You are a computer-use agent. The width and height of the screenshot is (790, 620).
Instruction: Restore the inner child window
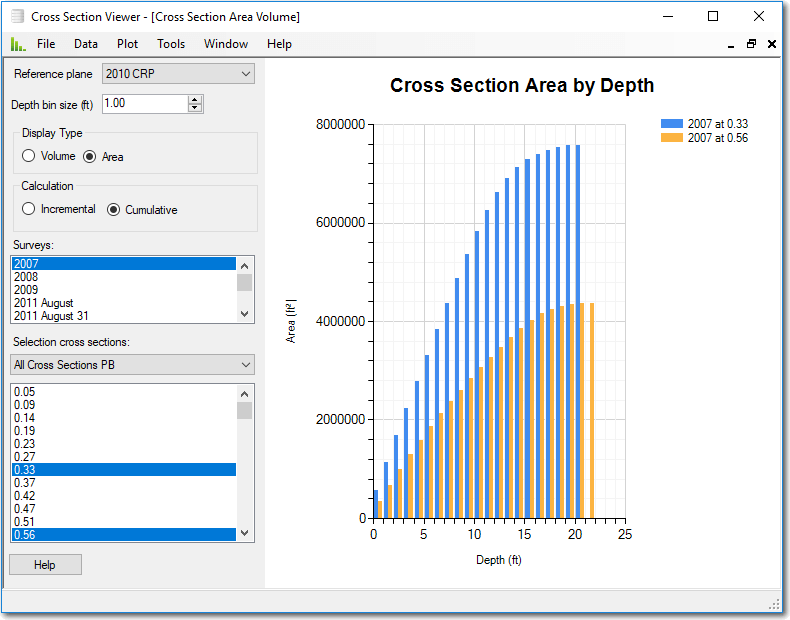point(751,44)
